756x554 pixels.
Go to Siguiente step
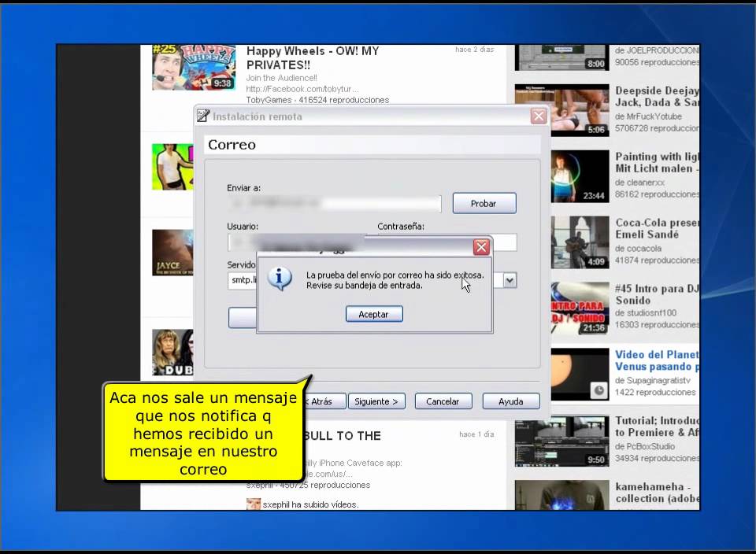coord(376,401)
